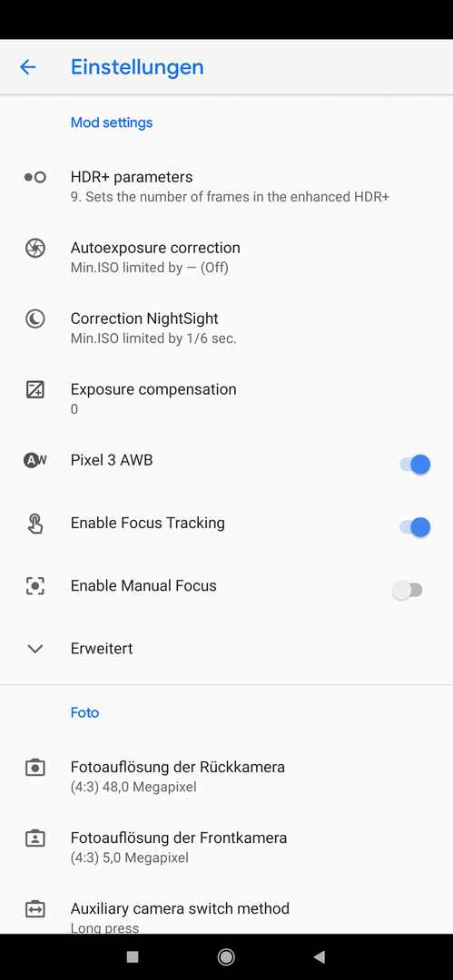This screenshot has height=980, width=453.
Task: Click the Focus Tracking touch finger icon
Action: [35, 524]
